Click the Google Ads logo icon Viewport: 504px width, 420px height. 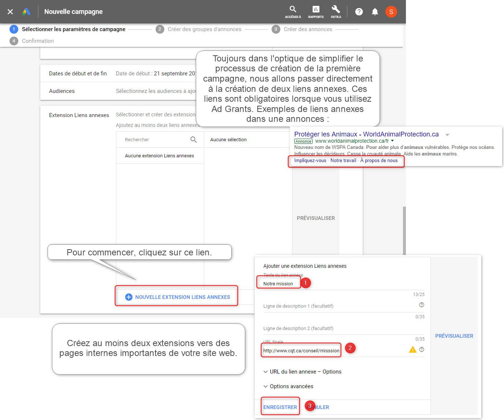[x=26, y=12]
